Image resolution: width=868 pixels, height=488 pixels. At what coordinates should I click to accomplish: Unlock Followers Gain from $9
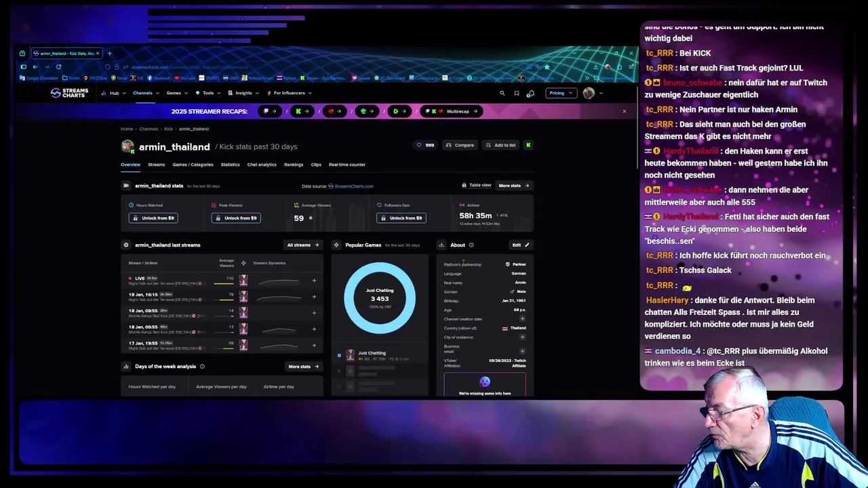coord(401,218)
